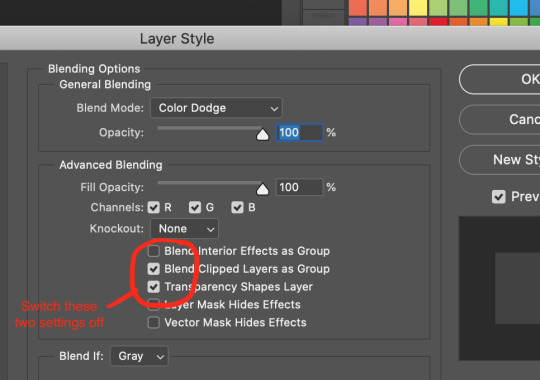Click the Opacity percentage input field
The image size is (540, 380).
tap(299, 132)
